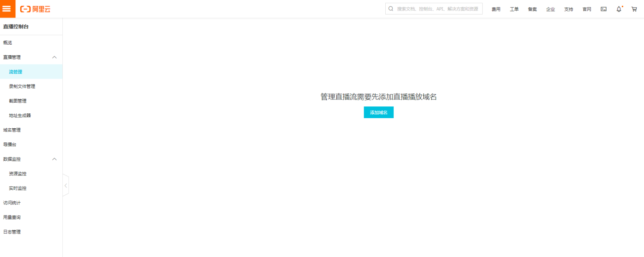
Task: Open 域名管理 from the sidebar
Action: tap(12, 130)
